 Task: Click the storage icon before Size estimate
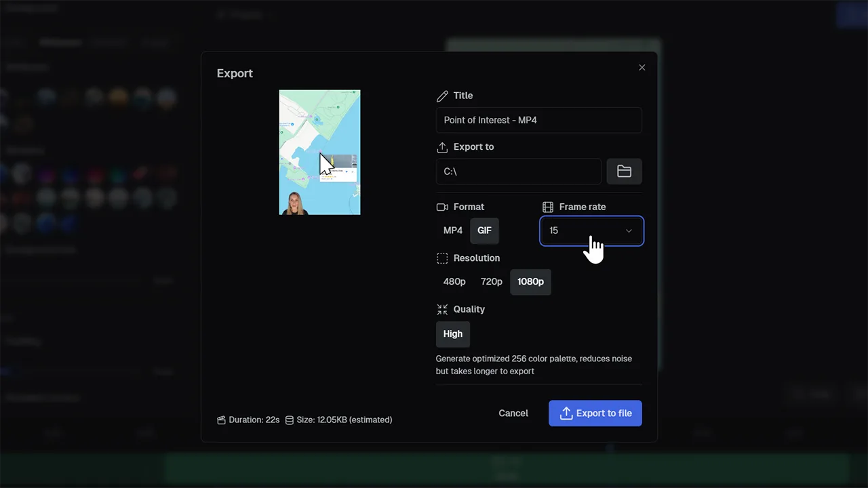290,420
